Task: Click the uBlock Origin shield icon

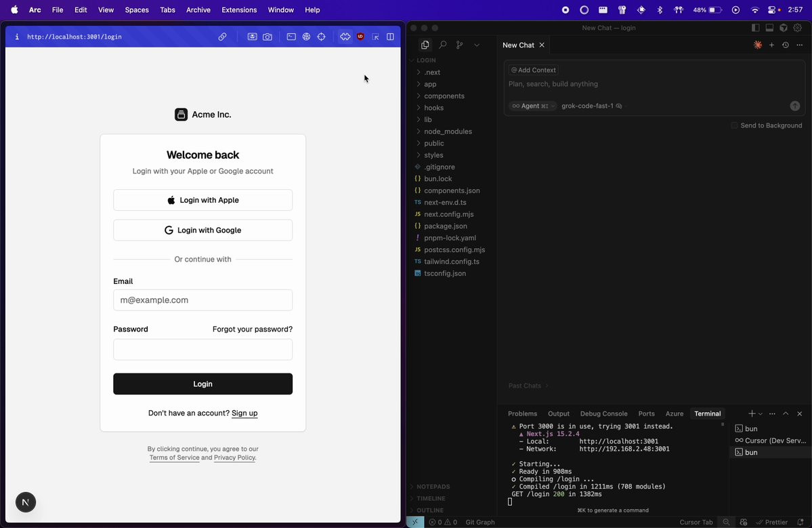Action: [x=360, y=37]
